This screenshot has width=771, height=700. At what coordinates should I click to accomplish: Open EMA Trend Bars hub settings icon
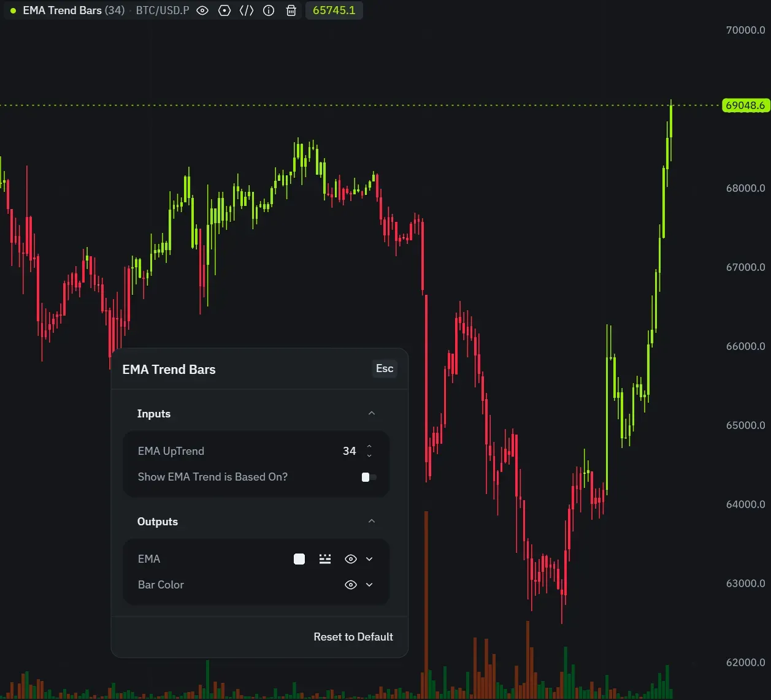pyautogui.click(x=224, y=10)
